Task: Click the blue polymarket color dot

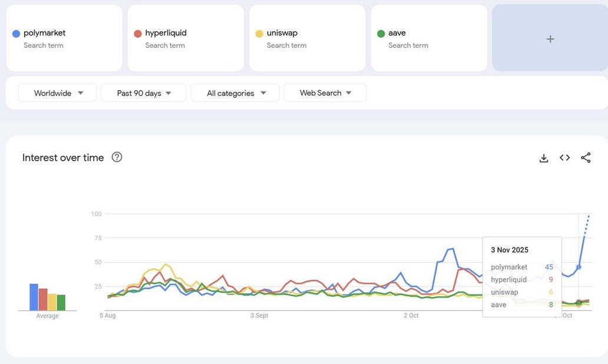Action: pos(16,34)
